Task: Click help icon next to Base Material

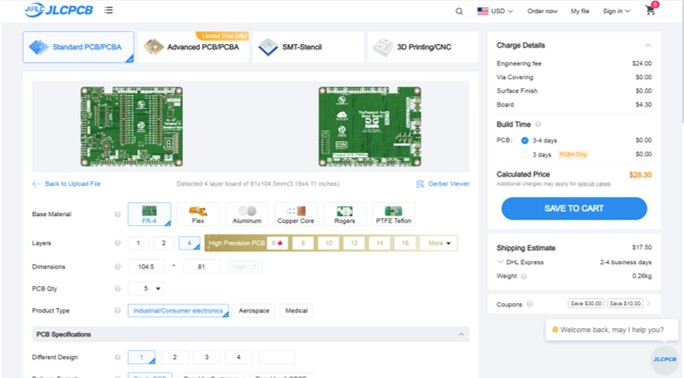Action: pyautogui.click(x=118, y=214)
